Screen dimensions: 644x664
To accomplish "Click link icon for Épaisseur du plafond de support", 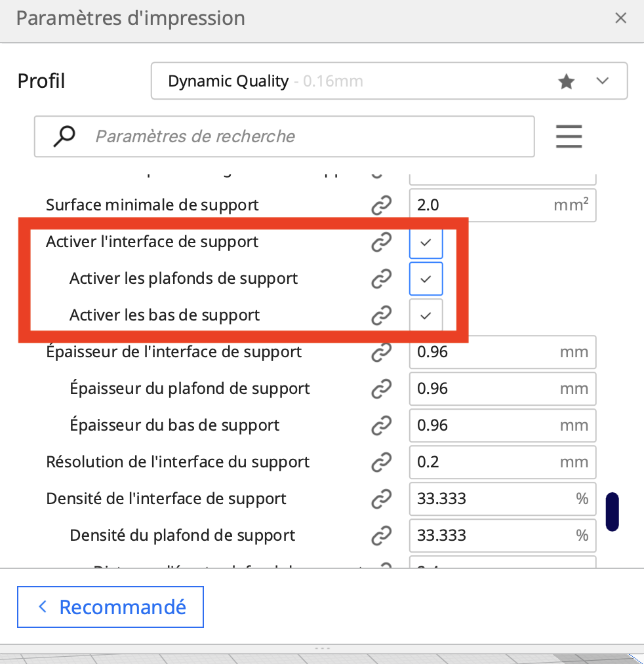I will coord(381,389).
